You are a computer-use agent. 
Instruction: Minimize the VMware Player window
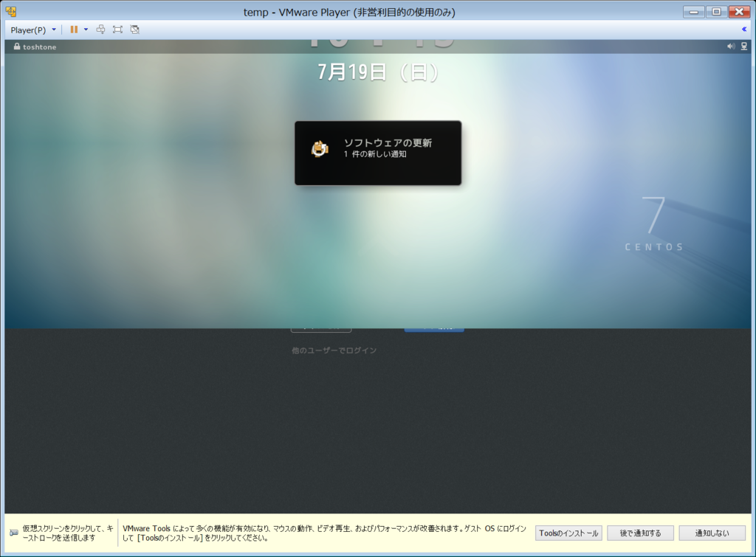694,12
